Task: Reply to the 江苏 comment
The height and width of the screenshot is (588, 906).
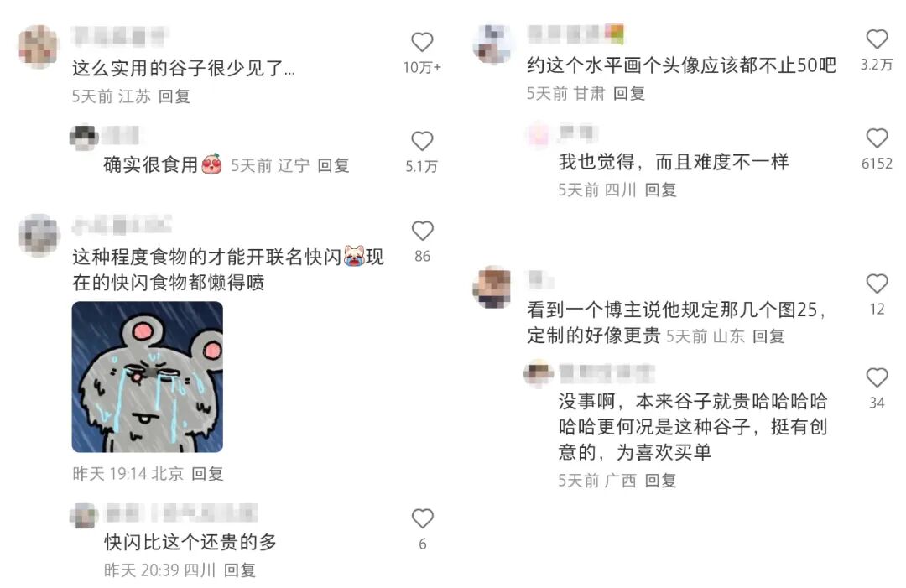Action: 174,96
